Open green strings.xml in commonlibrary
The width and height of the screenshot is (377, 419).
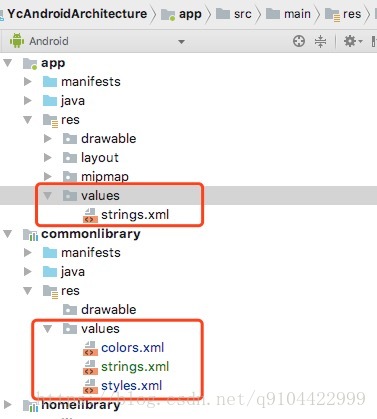click(135, 367)
